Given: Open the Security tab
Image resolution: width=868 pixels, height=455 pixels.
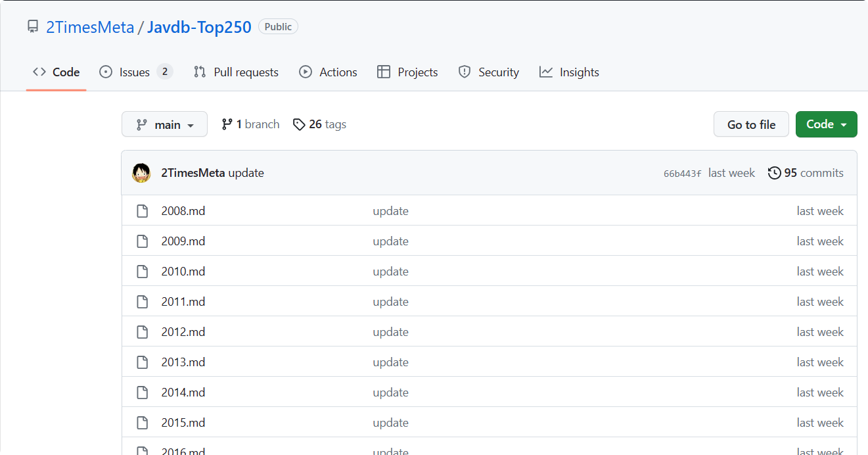Looking at the screenshot, I should [x=488, y=72].
